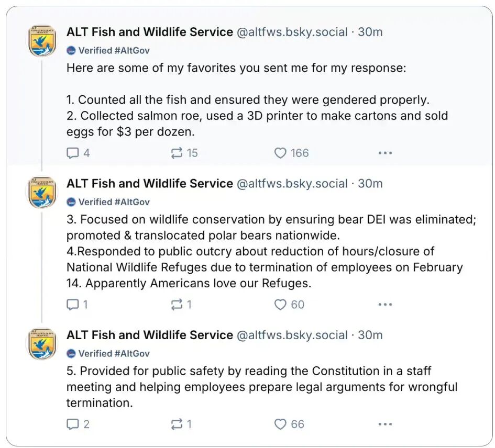Image resolution: width=495 pixels, height=448 pixels.
Task: Repost the second post about Refuges
Action: click(x=177, y=305)
